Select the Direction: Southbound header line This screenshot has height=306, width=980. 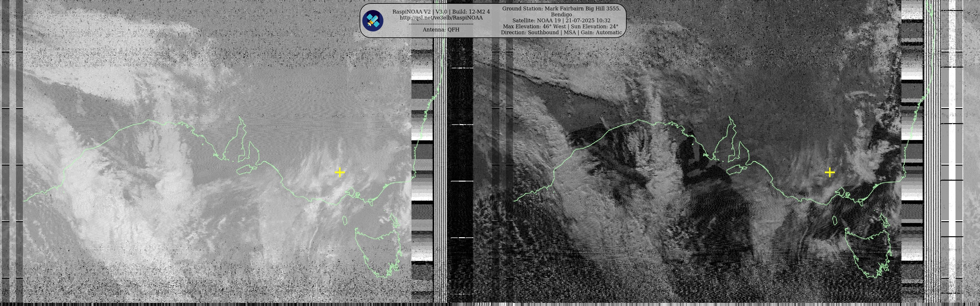(561, 33)
